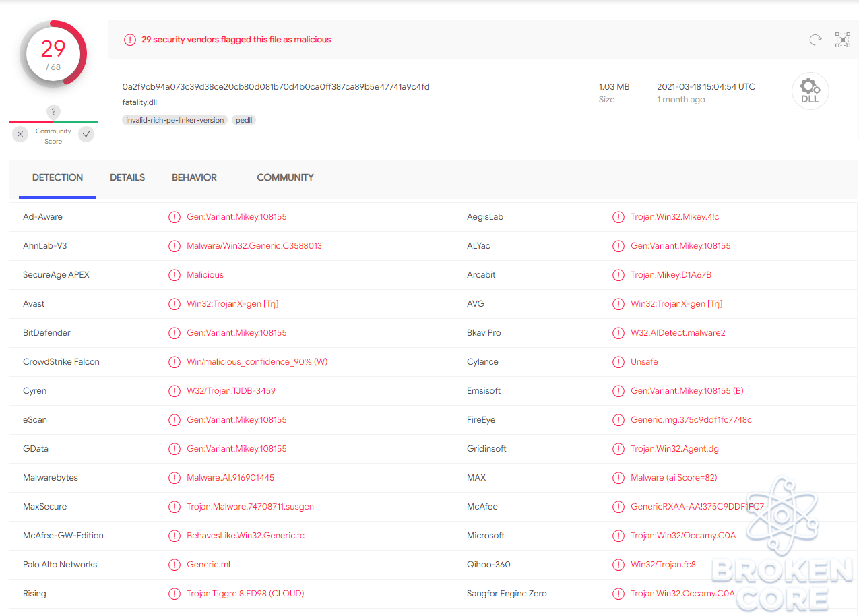Click the fatality.dll file name
859x616 pixels.
tap(139, 102)
